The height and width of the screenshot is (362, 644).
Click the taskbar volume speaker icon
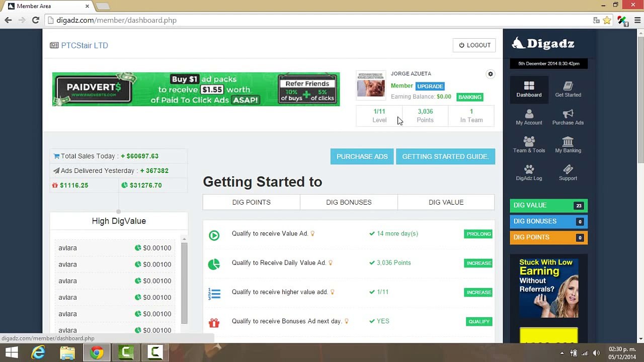point(597,353)
